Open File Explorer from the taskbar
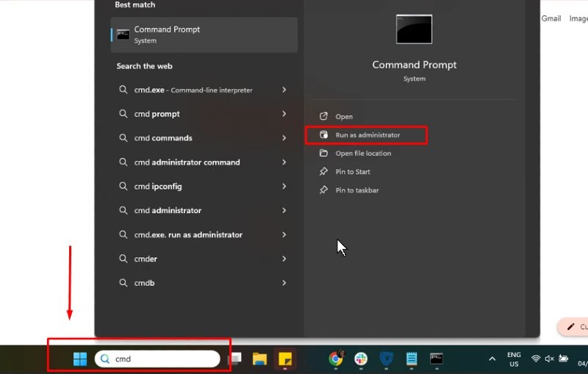The width and height of the screenshot is (588, 374). coord(259,359)
